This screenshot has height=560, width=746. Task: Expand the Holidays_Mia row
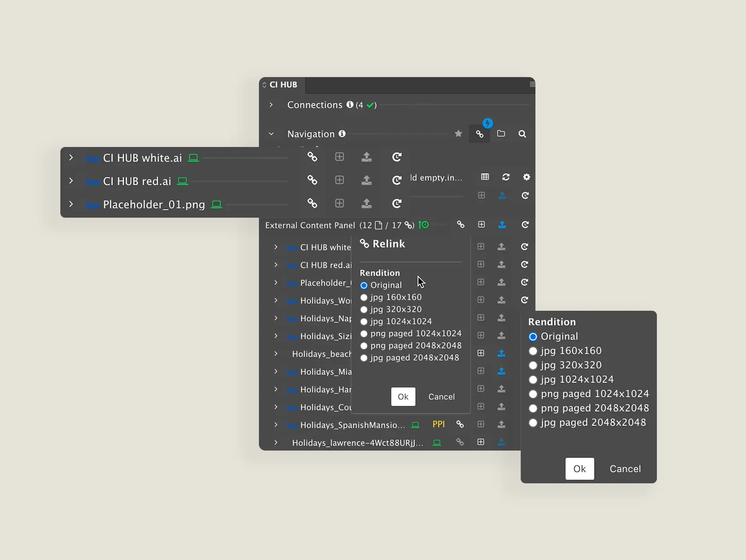point(276,371)
